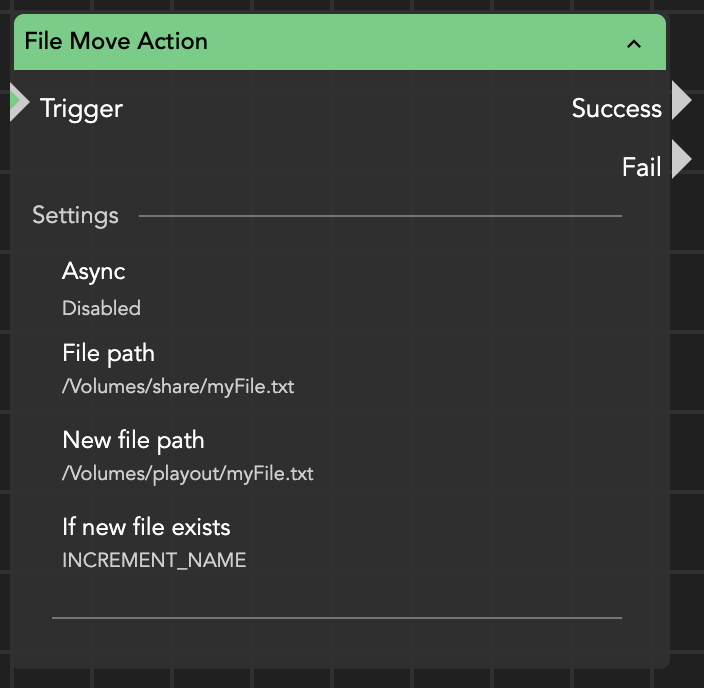This screenshot has width=704, height=688.
Task: Click the Trigger input port arrow
Action: pos(19,102)
